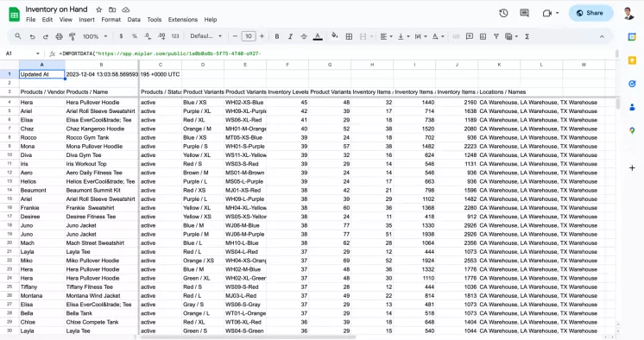The width and height of the screenshot is (644, 340).
Task: Print the spreadsheet
Action: click(60, 36)
